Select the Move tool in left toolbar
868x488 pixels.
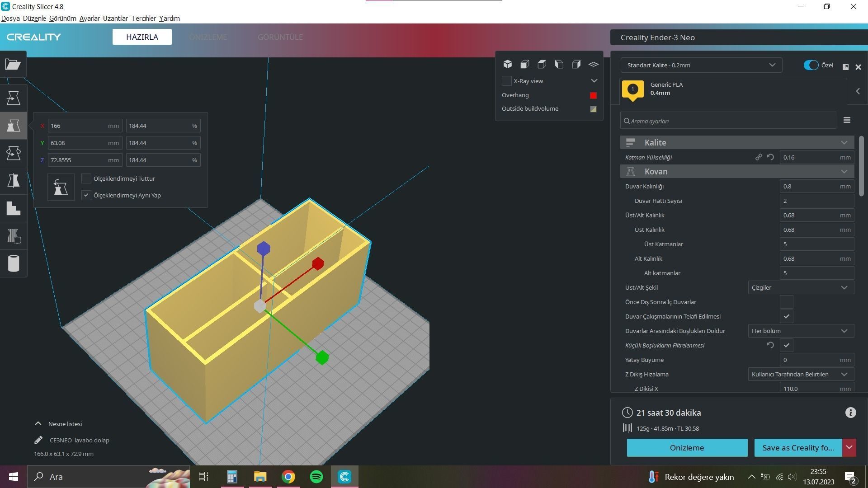coord(13,98)
